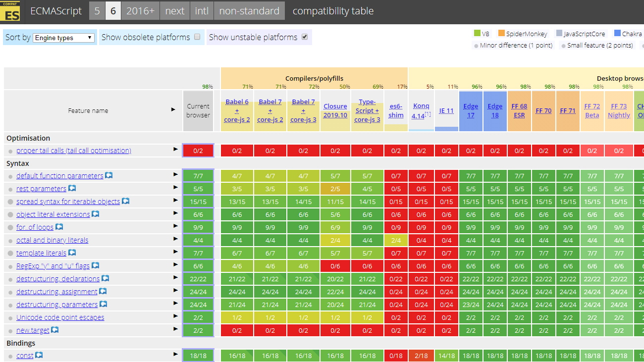Click the "23/24" cell for destructuring, parameters
644x362 pixels.
(x=471, y=305)
